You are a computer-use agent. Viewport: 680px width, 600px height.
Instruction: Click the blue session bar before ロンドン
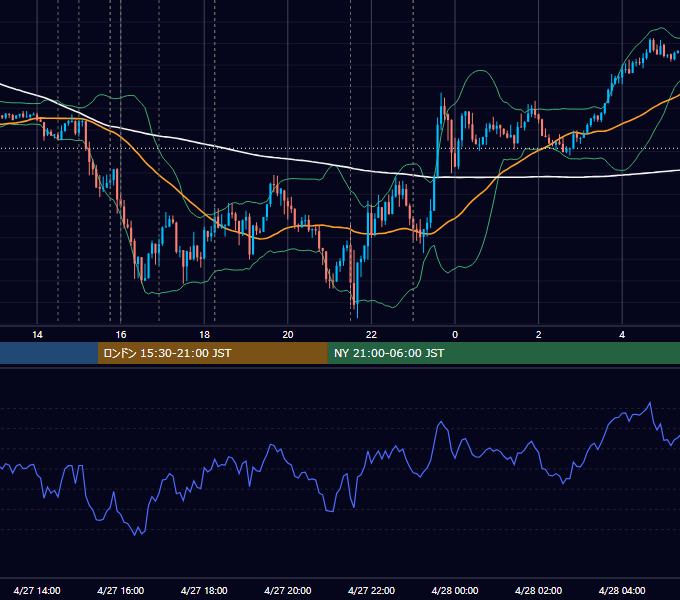49,353
